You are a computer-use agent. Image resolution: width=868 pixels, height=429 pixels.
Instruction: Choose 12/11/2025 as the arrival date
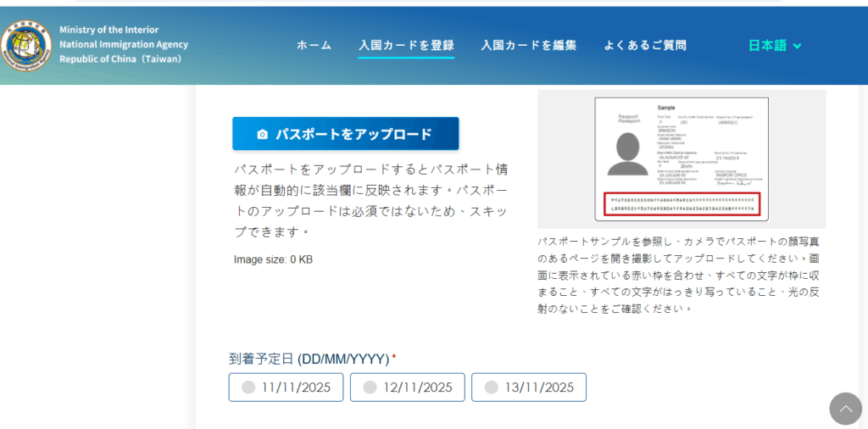pyautogui.click(x=407, y=387)
